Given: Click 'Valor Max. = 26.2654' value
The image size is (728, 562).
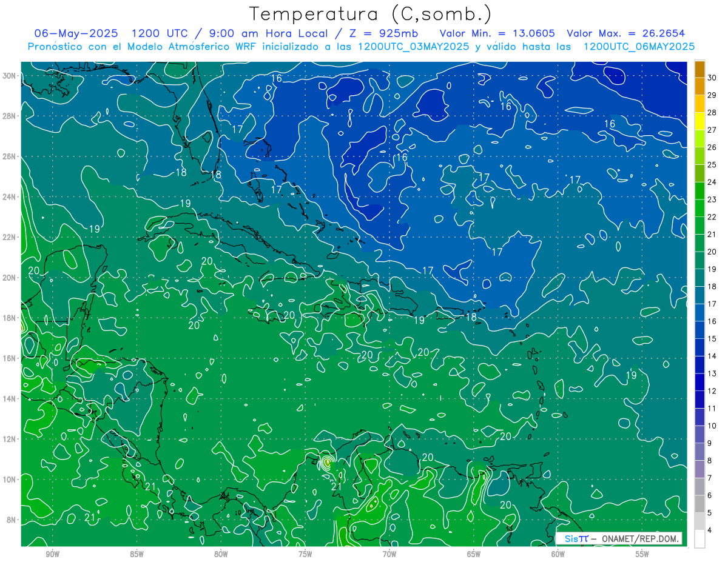Looking at the screenshot, I should 626,33.
